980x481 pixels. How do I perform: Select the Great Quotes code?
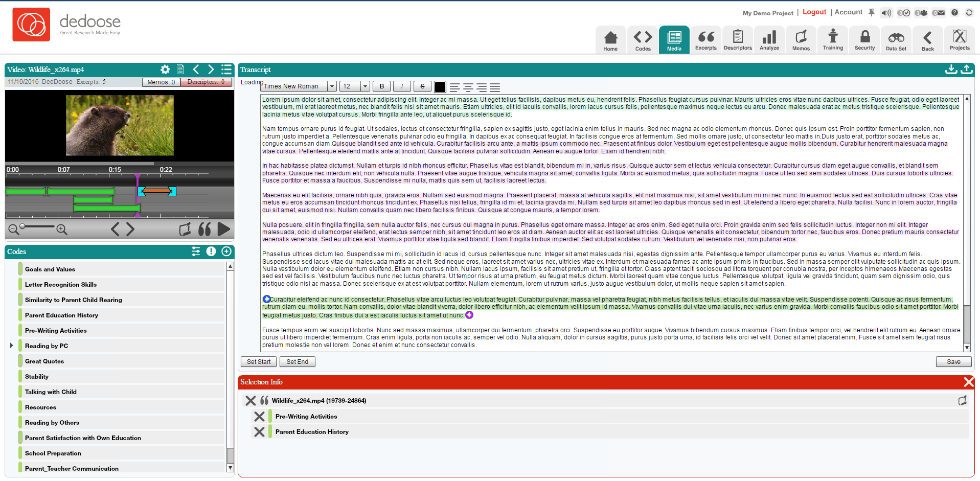point(122,361)
